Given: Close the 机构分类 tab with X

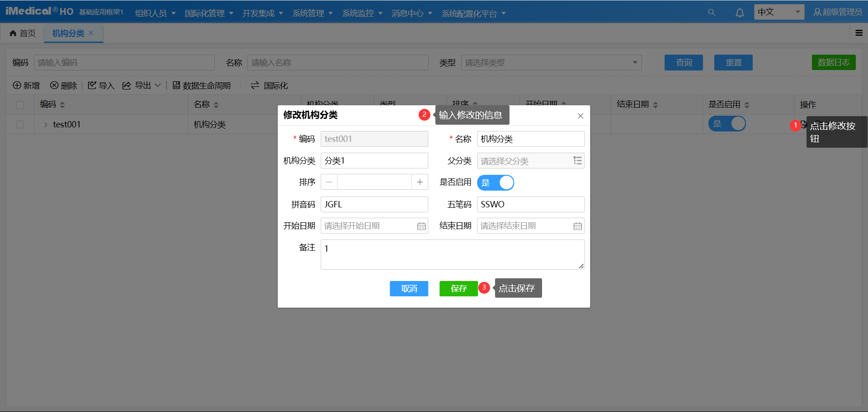Looking at the screenshot, I should [x=91, y=33].
